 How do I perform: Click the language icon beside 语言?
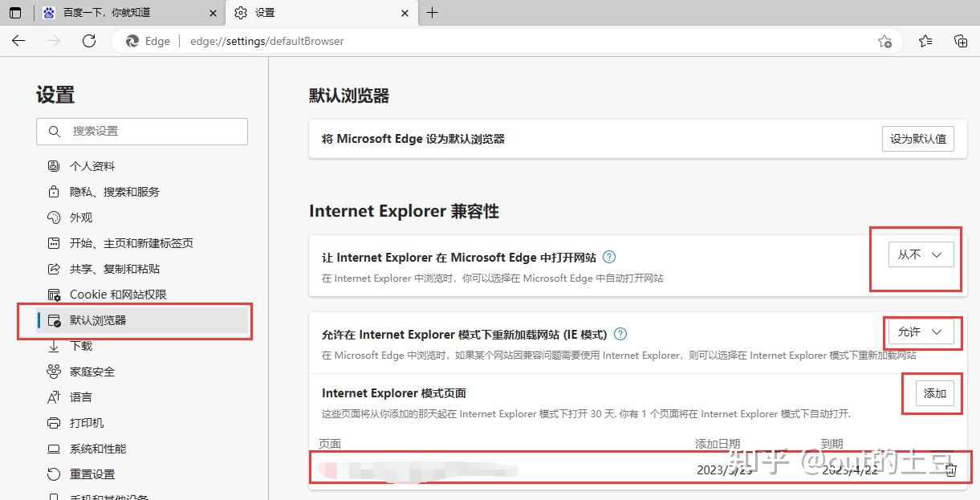tap(54, 397)
